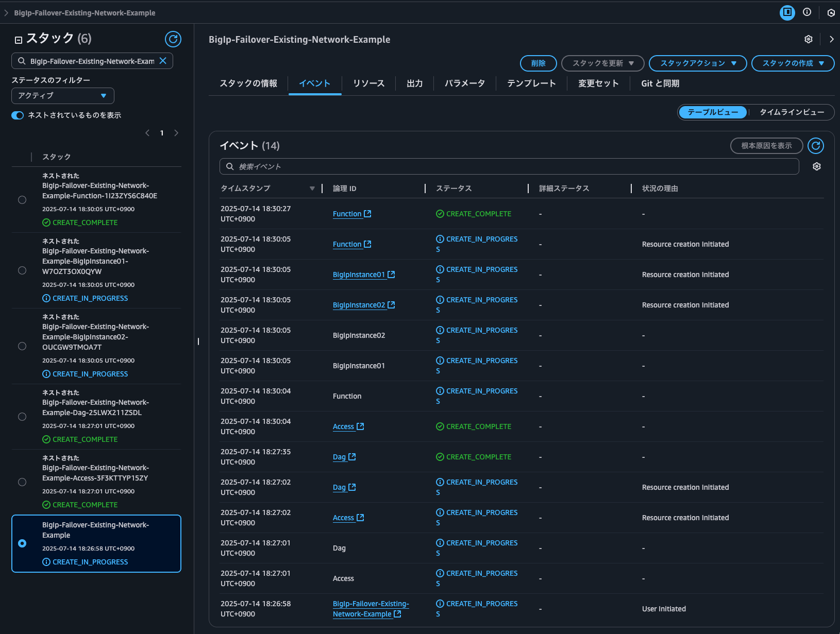Image resolution: width=840 pixels, height=634 pixels.
Task: Toggle the side panel layout icon
Action: 787,12
